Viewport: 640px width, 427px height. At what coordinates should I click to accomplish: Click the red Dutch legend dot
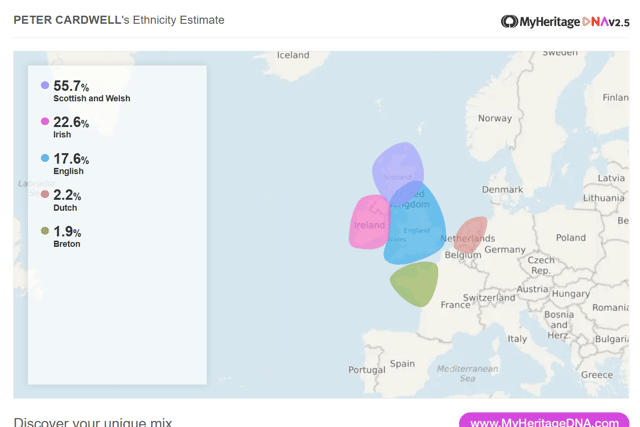pos(45,194)
